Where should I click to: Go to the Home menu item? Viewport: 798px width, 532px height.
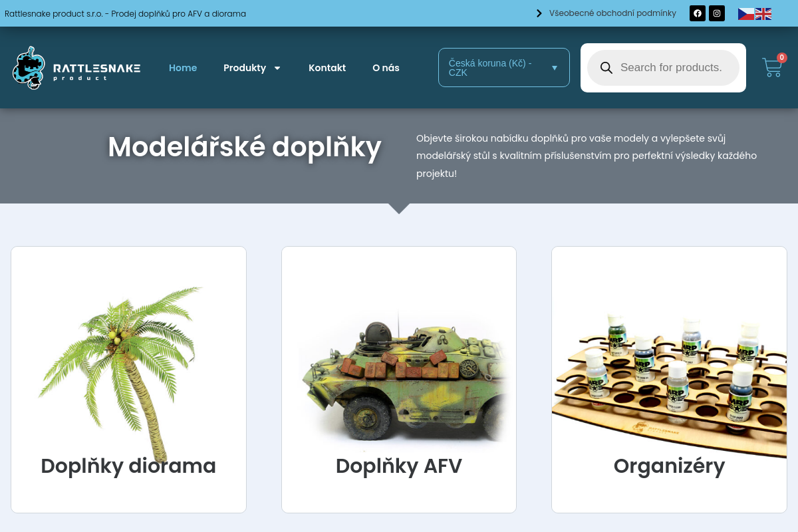coord(183,68)
